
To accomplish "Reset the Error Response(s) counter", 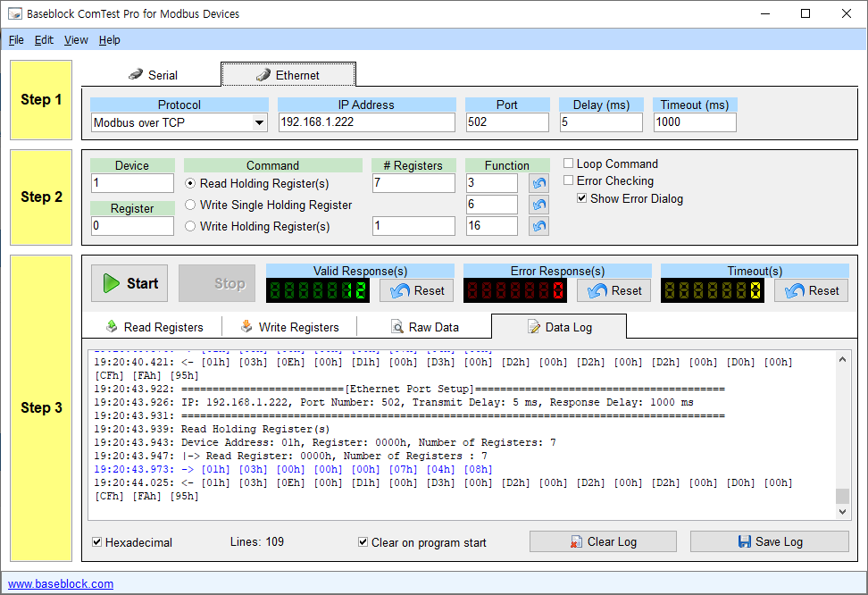I will click(x=613, y=291).
